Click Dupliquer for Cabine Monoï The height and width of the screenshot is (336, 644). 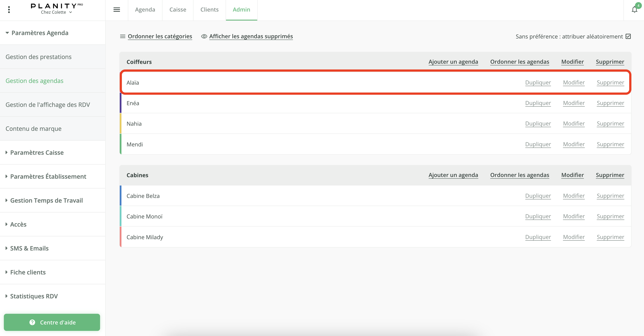(x=538, y=216)
